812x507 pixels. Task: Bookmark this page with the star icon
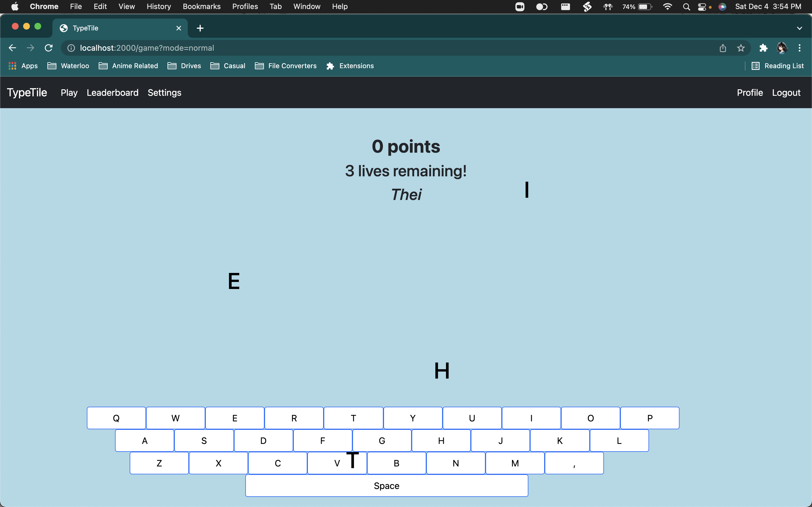(741, 48)
